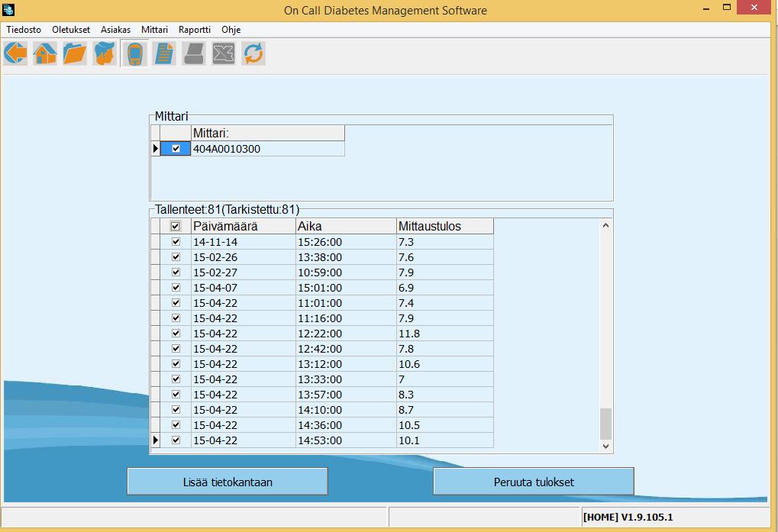
Task: Click the records list scroll up arrow
Action: [x=605, y=226]
